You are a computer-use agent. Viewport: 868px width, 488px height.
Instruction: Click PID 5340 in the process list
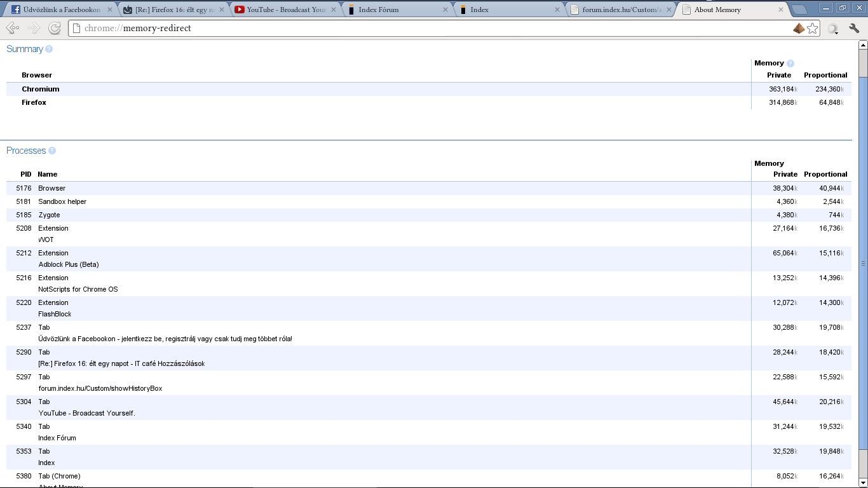tap(24, 426)
